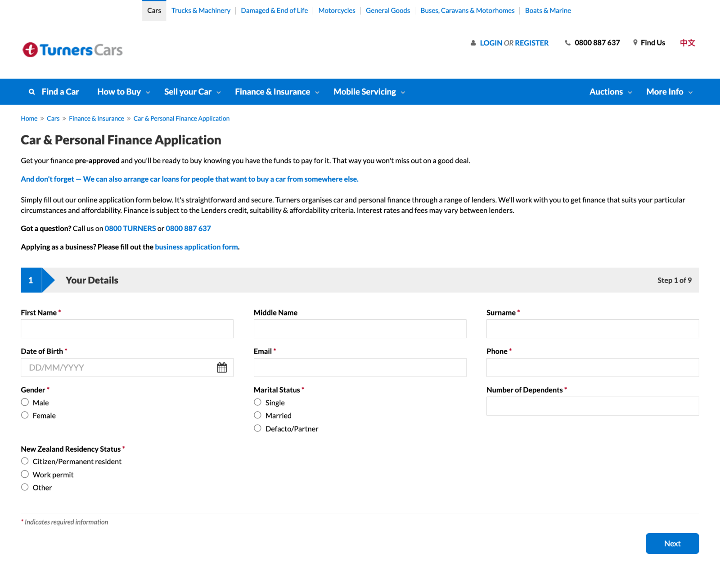Viewport: 720px width, 588px height.
Task: Focus the Email input field
Action: [x=360, y=368]
